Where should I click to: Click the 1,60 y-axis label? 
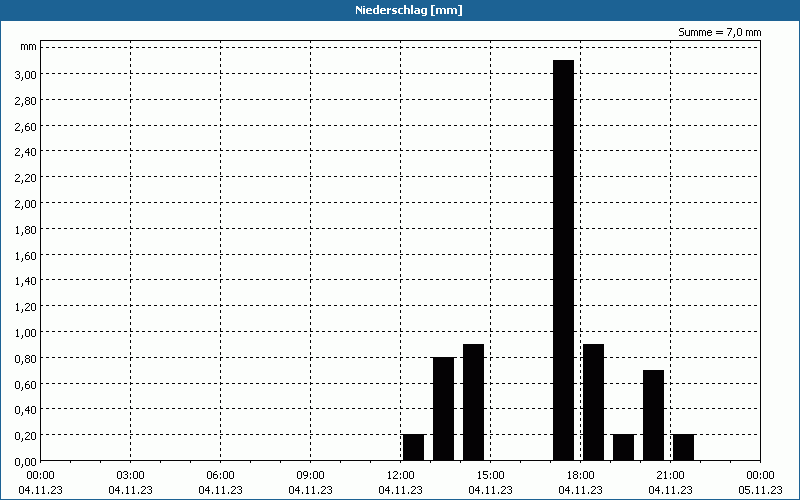point(26,255)
